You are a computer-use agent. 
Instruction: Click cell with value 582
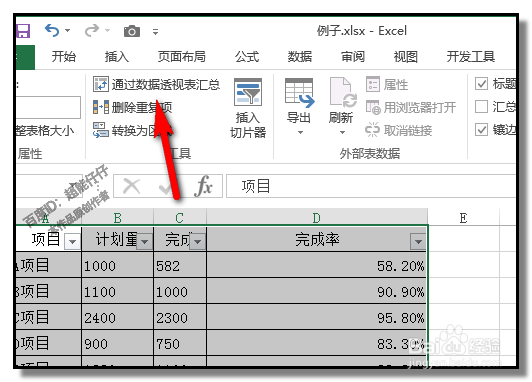(180, 266)
